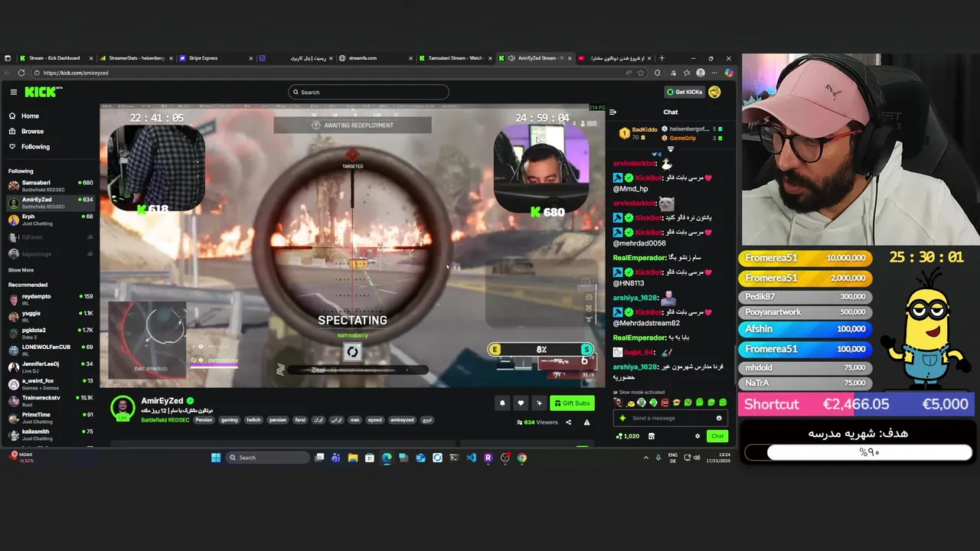Click the farsi stream tag
The image size is (980, 551).
click(x=300, y=420)
